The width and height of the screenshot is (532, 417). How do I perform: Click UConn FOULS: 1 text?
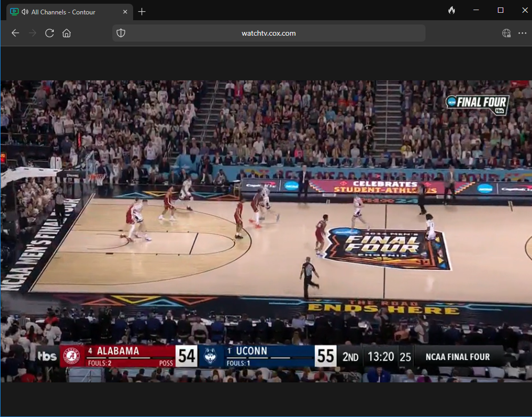point(238,363)
